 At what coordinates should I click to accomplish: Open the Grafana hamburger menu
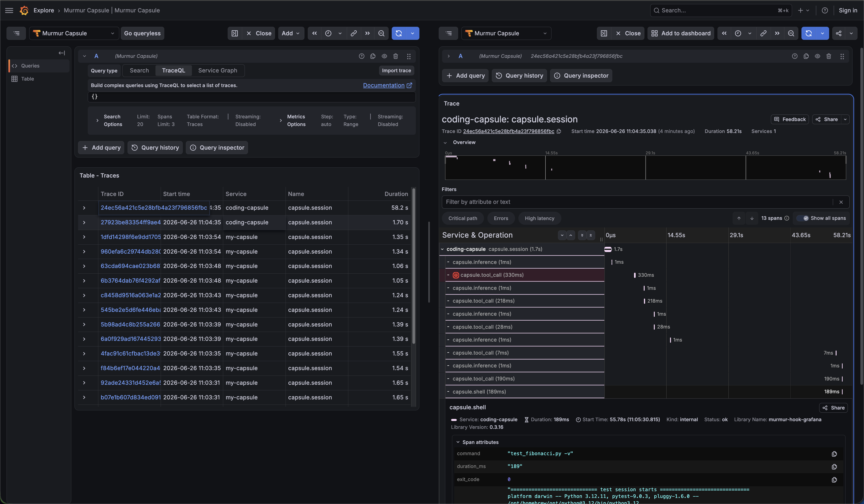coord(9,10)
